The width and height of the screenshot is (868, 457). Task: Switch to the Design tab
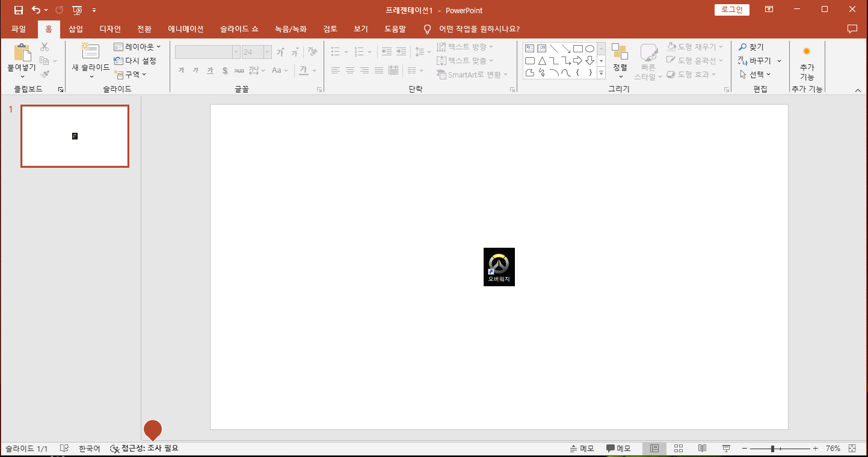110,29
